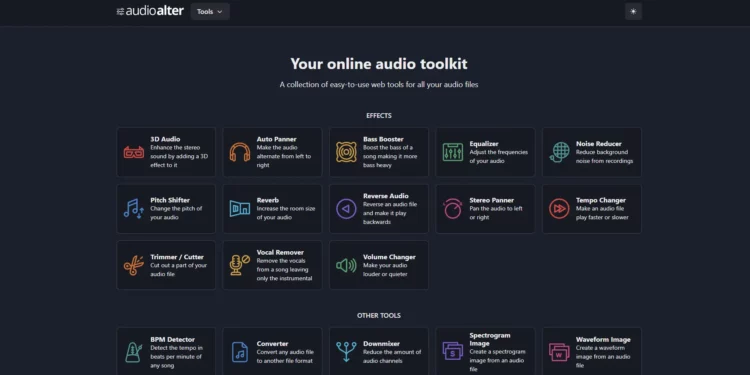
Task: Toggle light mode with the sun button
Action: [x=633, y=11]
